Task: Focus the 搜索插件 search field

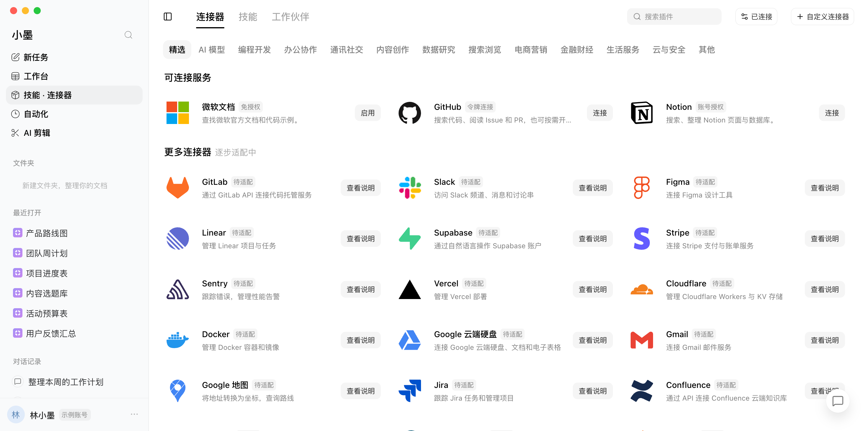Action: pyautogui.click(x=674, y=17)
